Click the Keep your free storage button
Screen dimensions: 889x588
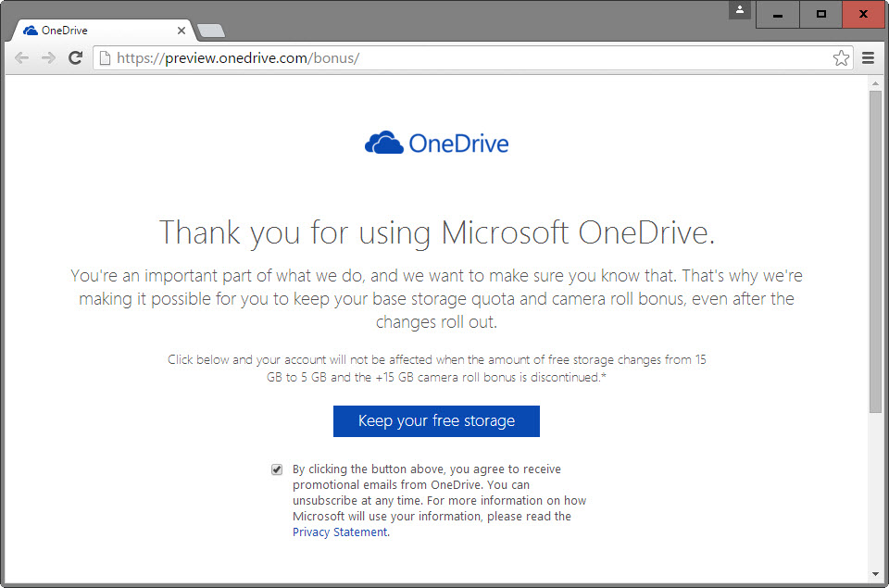coord(436,420)
